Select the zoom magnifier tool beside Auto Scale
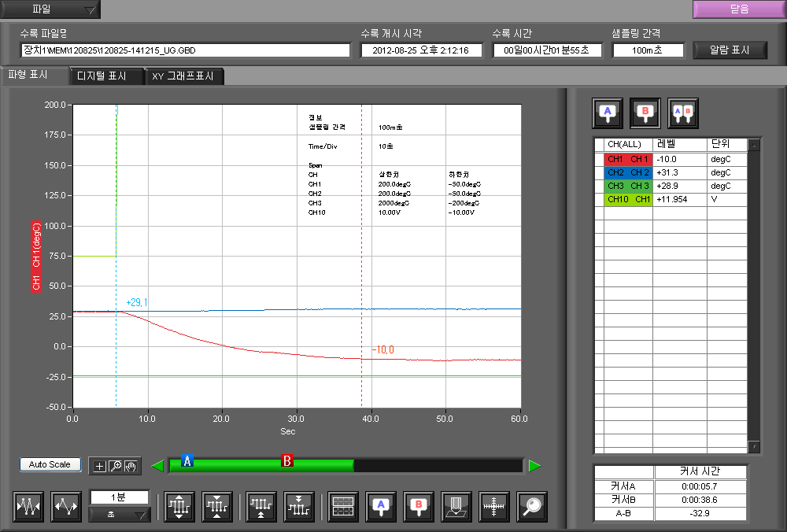 click(x=115, y=465)
